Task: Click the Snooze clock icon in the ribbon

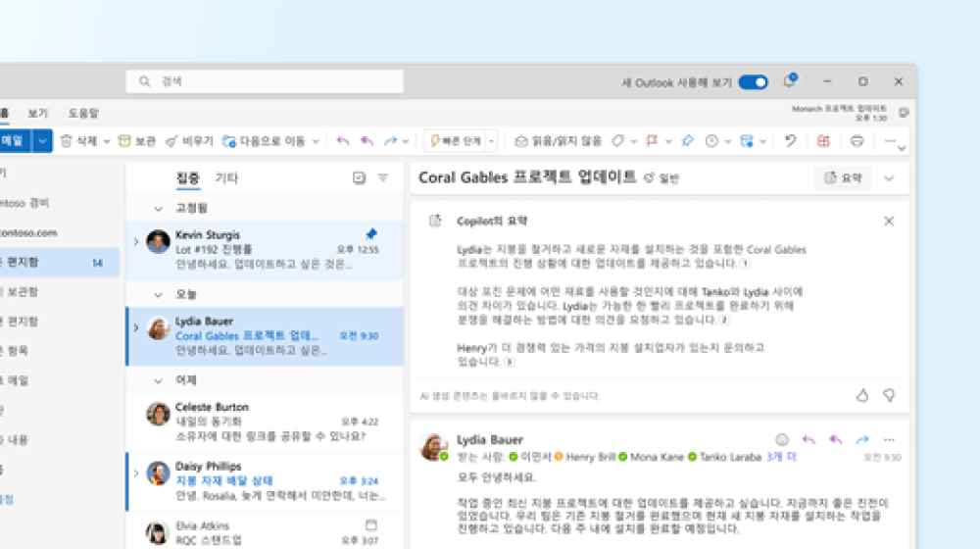Action: (x=711, y=141)
